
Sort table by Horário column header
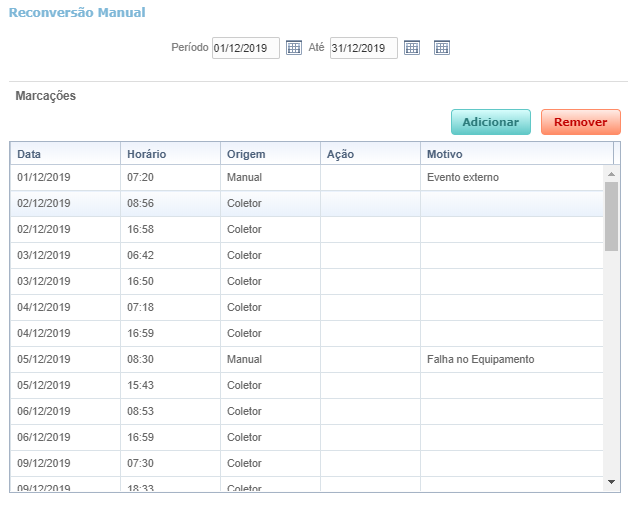[x=170, y=154]
